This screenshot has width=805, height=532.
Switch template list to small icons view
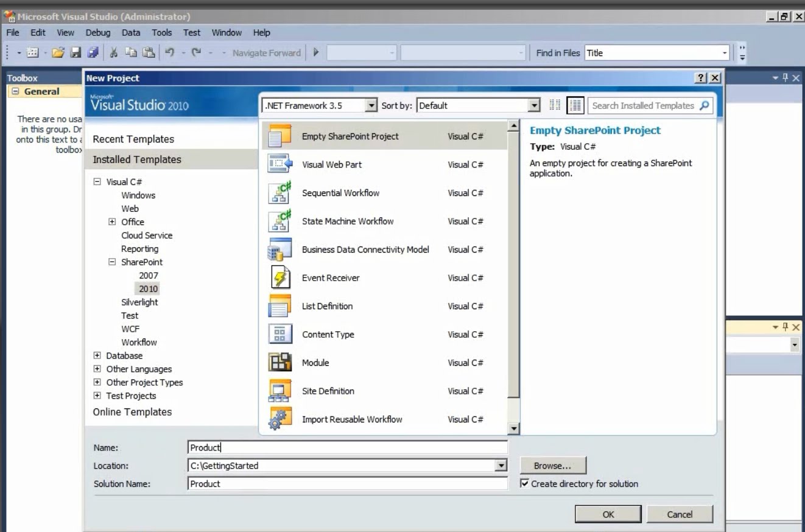pyautogui.click(x=555, y=105)
